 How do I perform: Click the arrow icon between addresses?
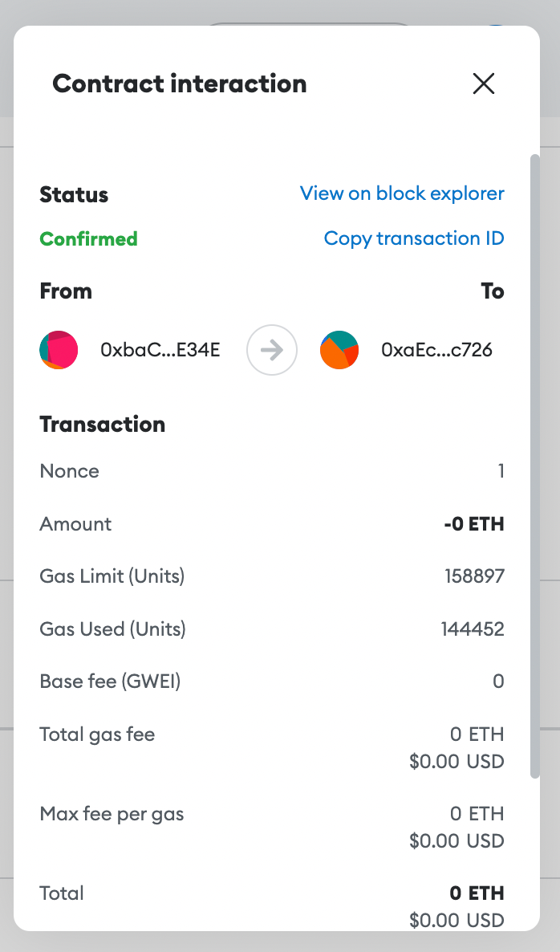tap(272, 350)
